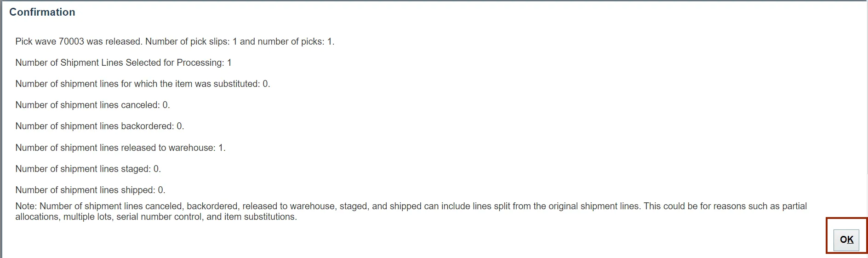Click the shipment lines backordered count line
This screenshot has width=868, height=258.
[x=100, y=126]
